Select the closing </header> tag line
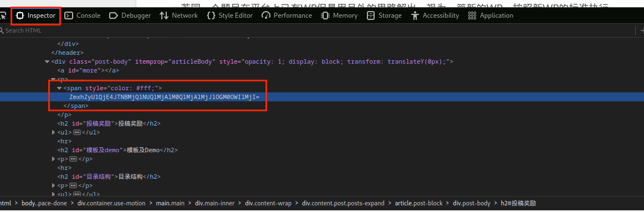 pyautogui.click(x=68, y=53)
